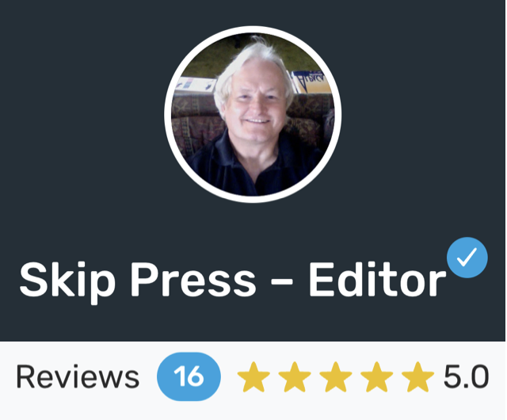This screenshot has width=507, height=420.
Task: Open the Skip Press – Editor name heading
Action: [233, 280]
